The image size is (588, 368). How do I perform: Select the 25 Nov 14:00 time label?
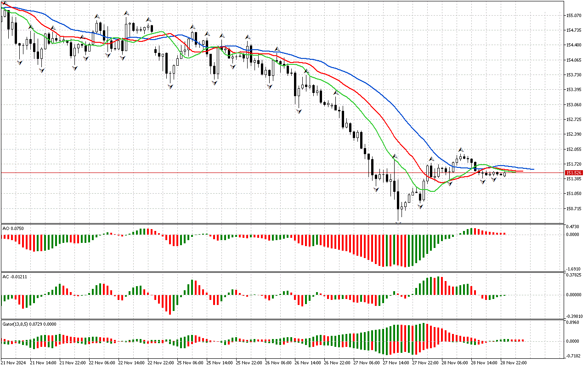click(220, 363)
